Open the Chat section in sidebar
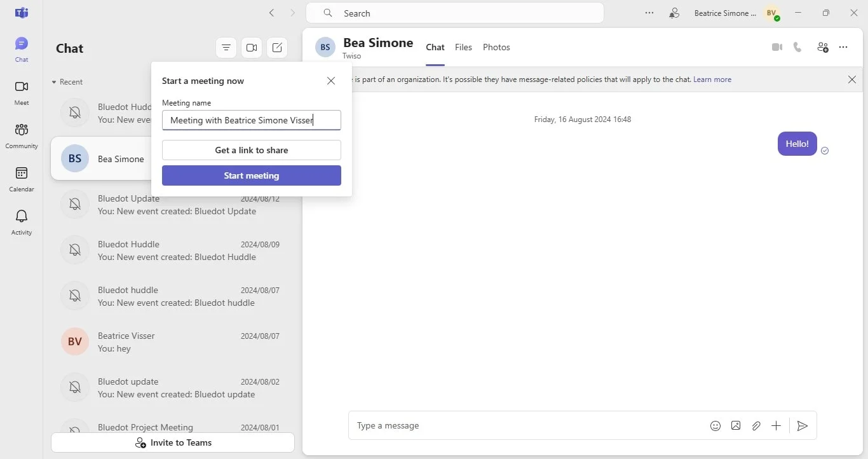Screen dimensions: 868x459 click(x=22, y=50)
